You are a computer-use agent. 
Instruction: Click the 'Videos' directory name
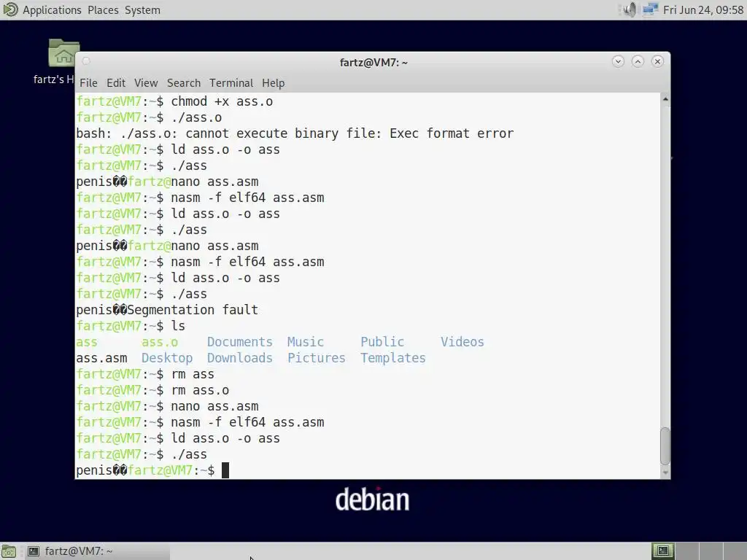pyautogui.click(x=462, y=342)
